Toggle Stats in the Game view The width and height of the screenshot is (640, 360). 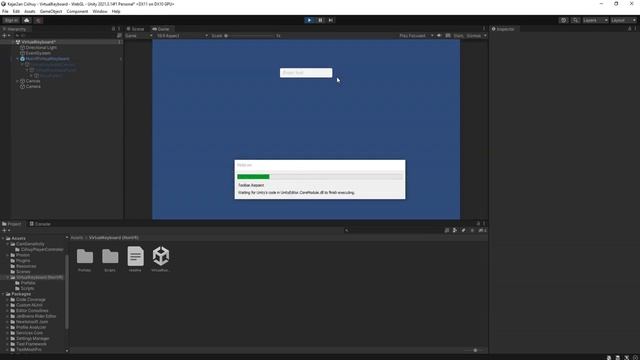click(x=458, y=36)
